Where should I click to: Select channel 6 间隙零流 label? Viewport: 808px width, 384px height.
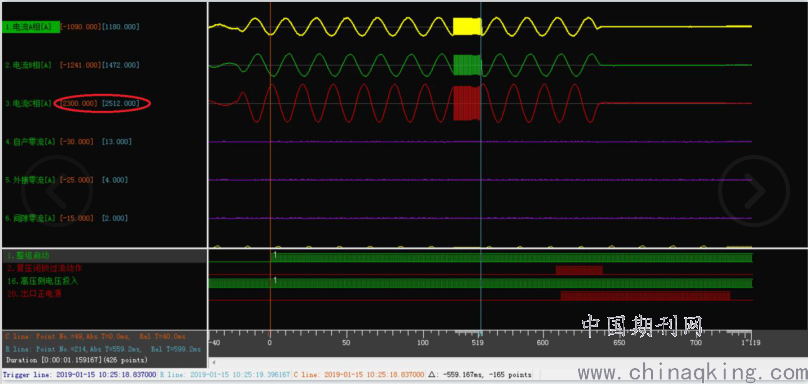30,218
